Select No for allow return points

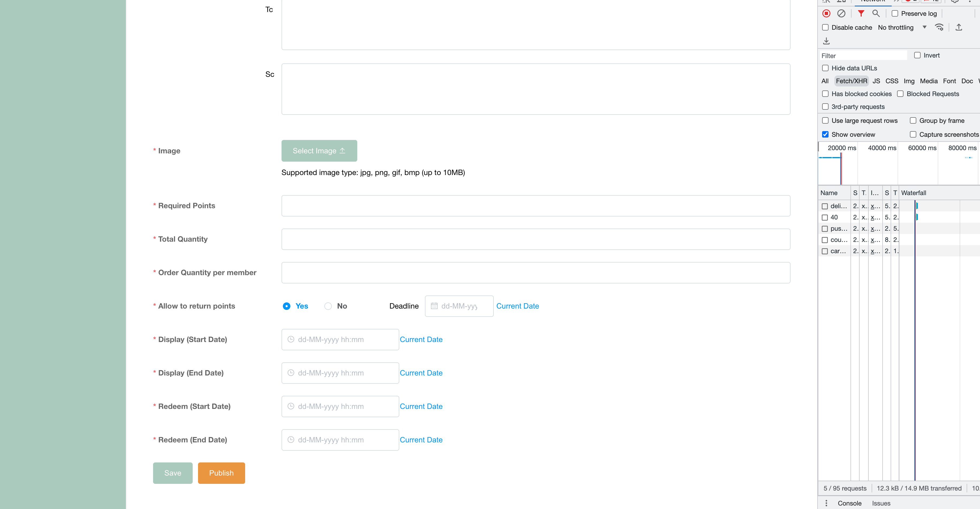tap(328, 306)
